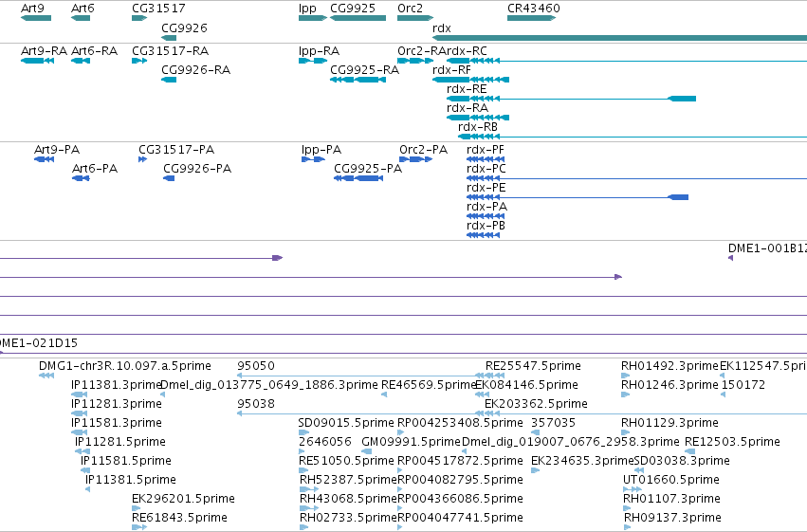Screen dimensions: 807x532
Task: Select RE51050.5prime EST
Action: coord(305,470)
